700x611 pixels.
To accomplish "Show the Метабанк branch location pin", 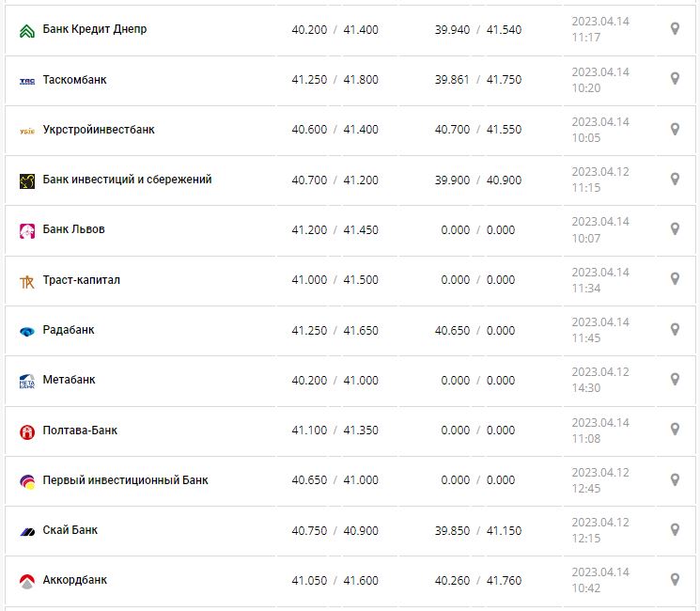I will pos(675,379).
